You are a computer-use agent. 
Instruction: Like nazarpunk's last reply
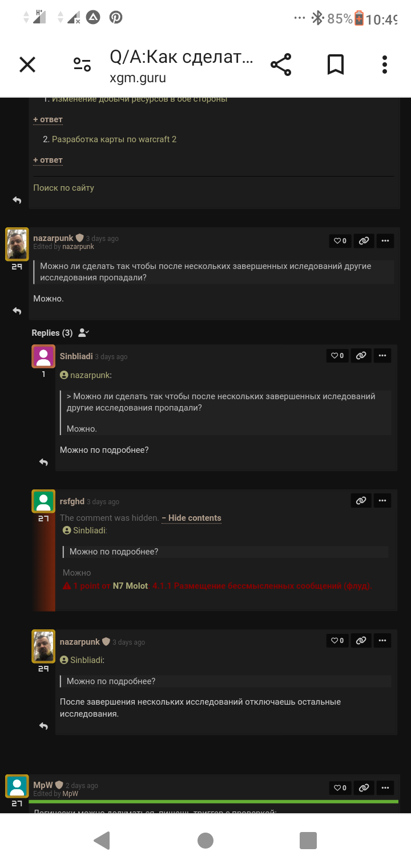(337, 641)
